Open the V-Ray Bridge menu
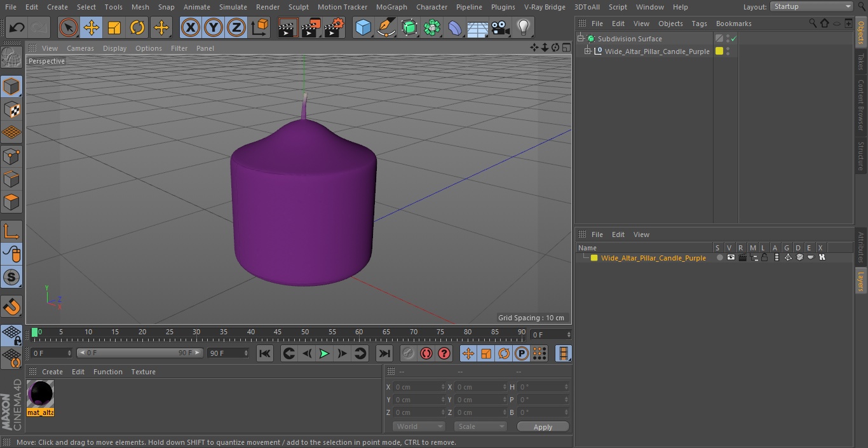 [545, 7]
